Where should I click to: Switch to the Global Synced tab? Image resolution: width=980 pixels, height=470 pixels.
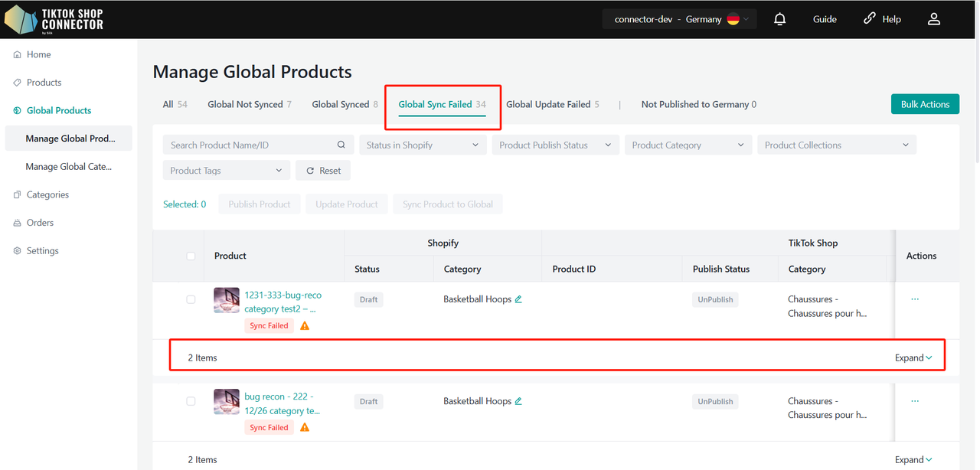click(344, 104)
